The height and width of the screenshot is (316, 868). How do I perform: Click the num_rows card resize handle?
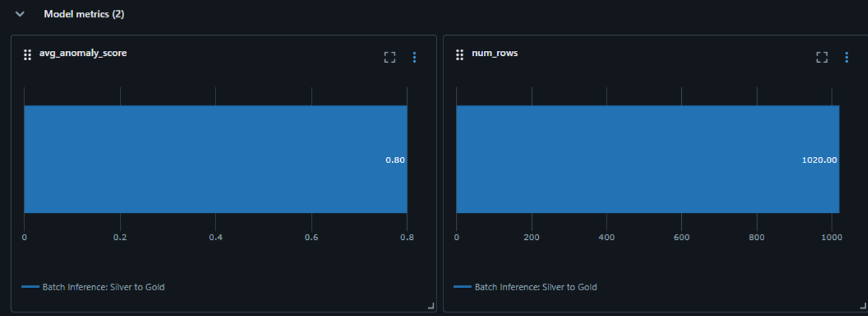(862, 306)
